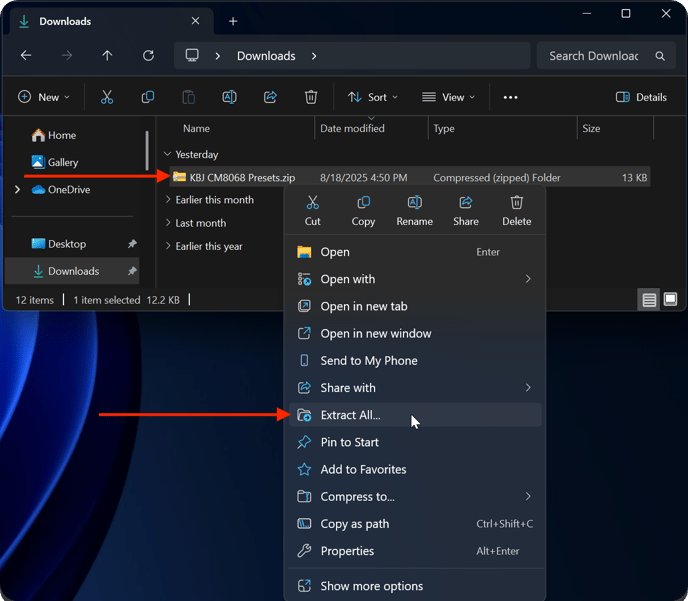The image size is (688, 601).
Task: Expand the breadcrumb chevron before Downloads
Action: coord(218,56)
